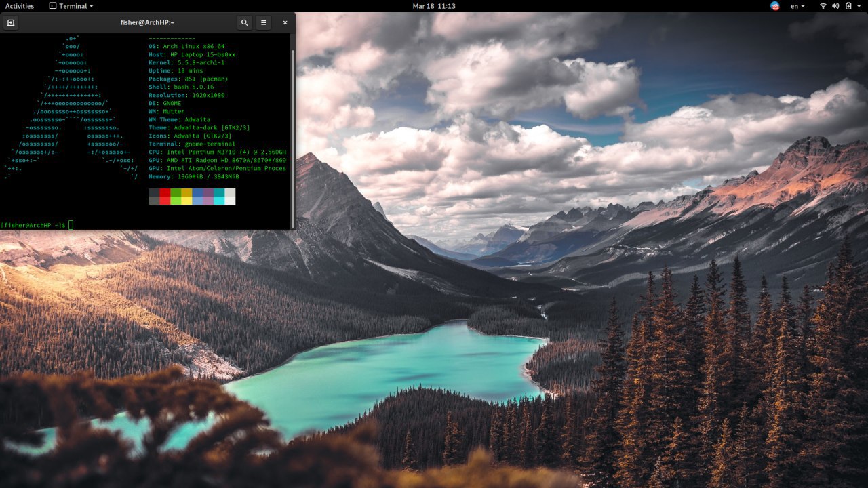Click the Terminal: gnome-terminal line
This screenshot has width=868, height=488.
[192, 144]
